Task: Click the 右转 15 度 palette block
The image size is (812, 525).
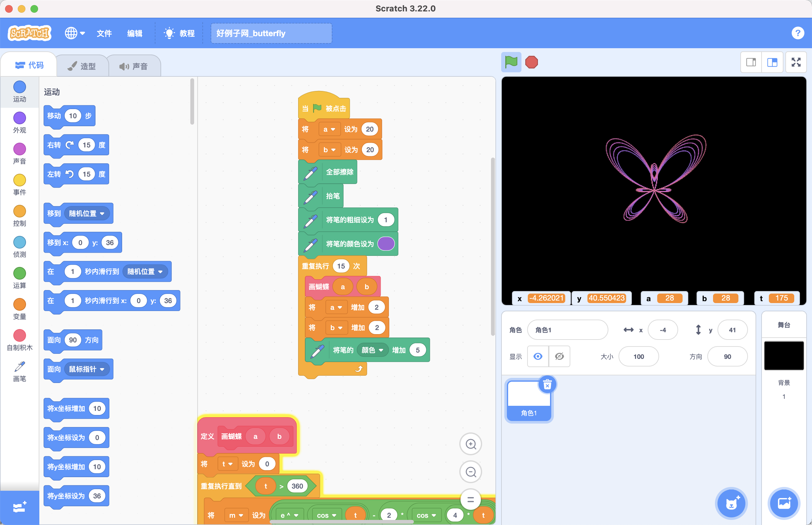Action: 76,145
